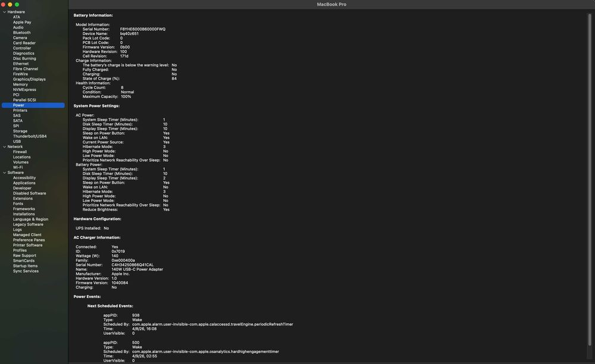The image size is (595, 364).
Task: Open Installations under Software
Action: point(24,214)
